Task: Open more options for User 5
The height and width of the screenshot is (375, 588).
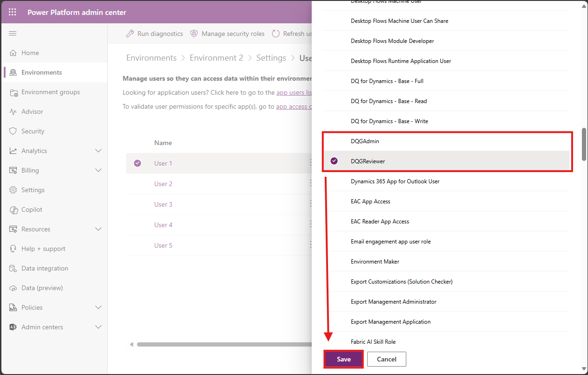Action: tap(311, 245)
